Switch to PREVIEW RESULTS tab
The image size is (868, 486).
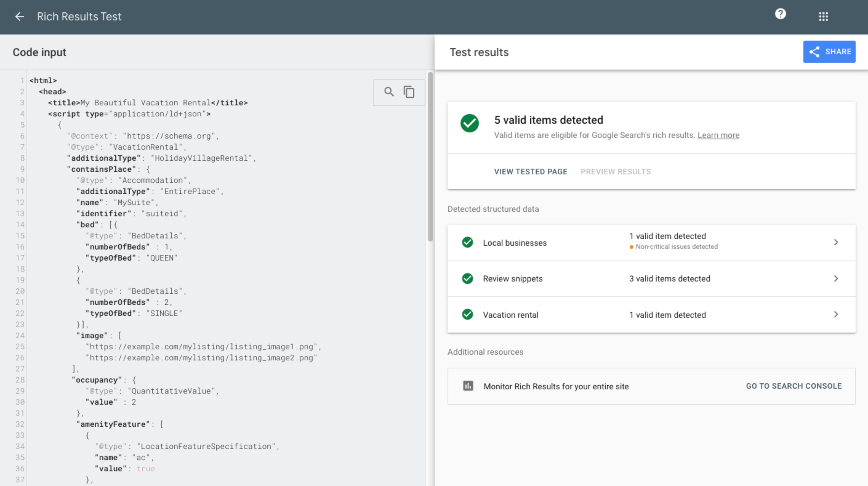tap(616, 172)
